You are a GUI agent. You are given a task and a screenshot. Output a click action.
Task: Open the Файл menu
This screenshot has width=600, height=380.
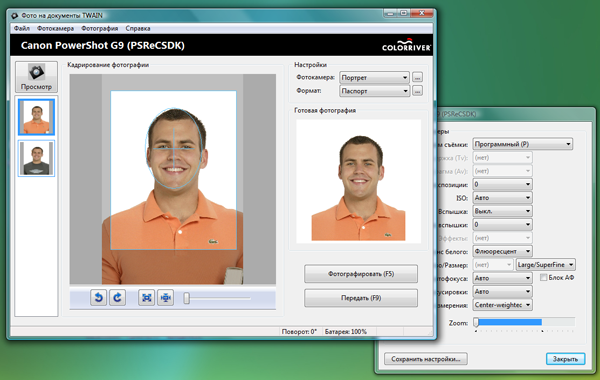(22, 28)
